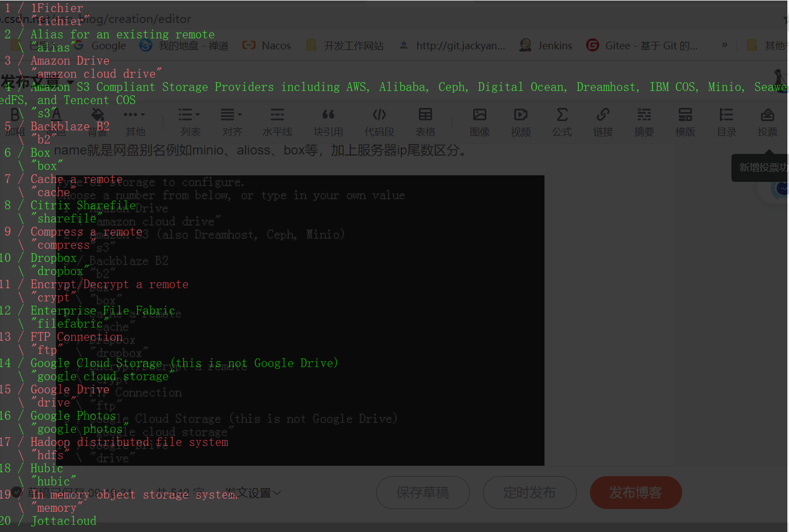Viewport: 789px width, 532px height.
Task: Open the 其他 more-tools menu
Action: pos(134,122)
